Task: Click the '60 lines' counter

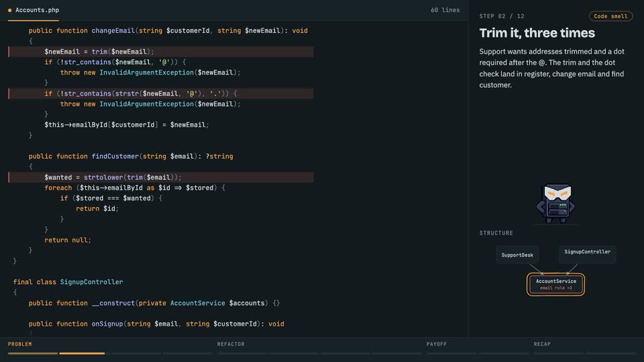Action: 445,10
